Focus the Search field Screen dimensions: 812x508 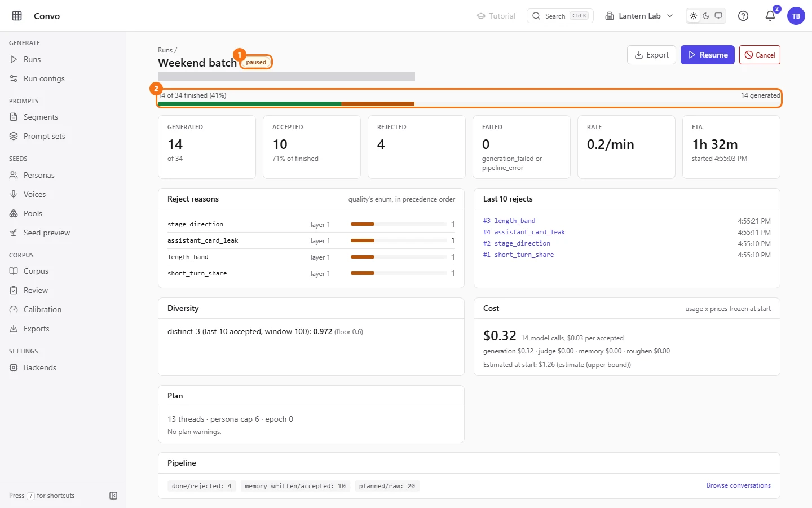560,16
